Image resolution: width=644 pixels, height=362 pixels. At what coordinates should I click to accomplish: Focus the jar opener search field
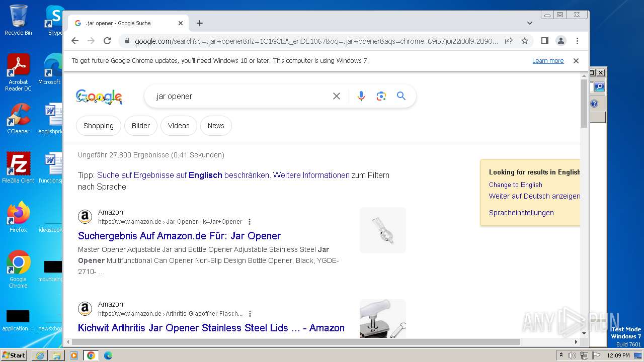(x=242, y=96)
